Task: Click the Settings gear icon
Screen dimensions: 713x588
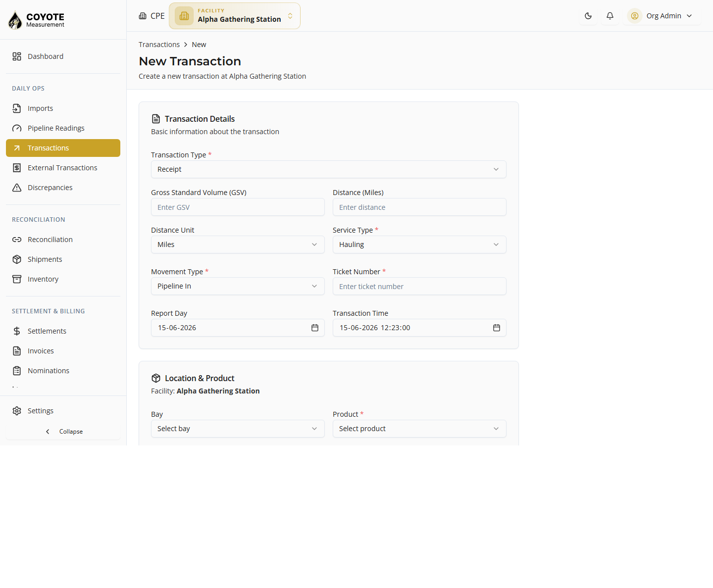Action: pyautogui.click(x=17, y=411)
